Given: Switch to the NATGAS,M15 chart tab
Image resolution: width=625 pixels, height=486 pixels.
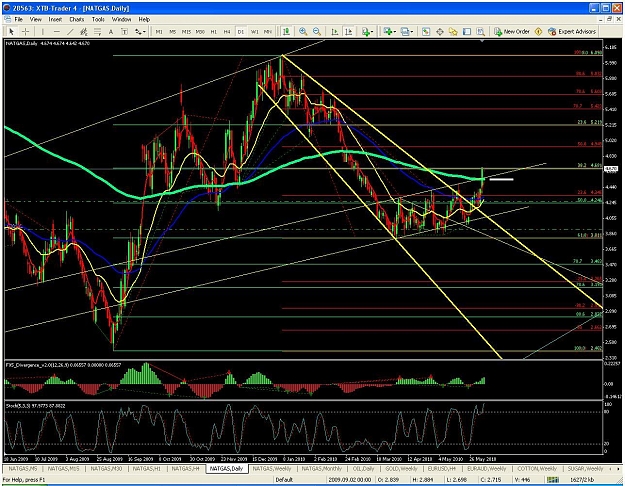Looking at the screenshot, I should tap(64, 468).
